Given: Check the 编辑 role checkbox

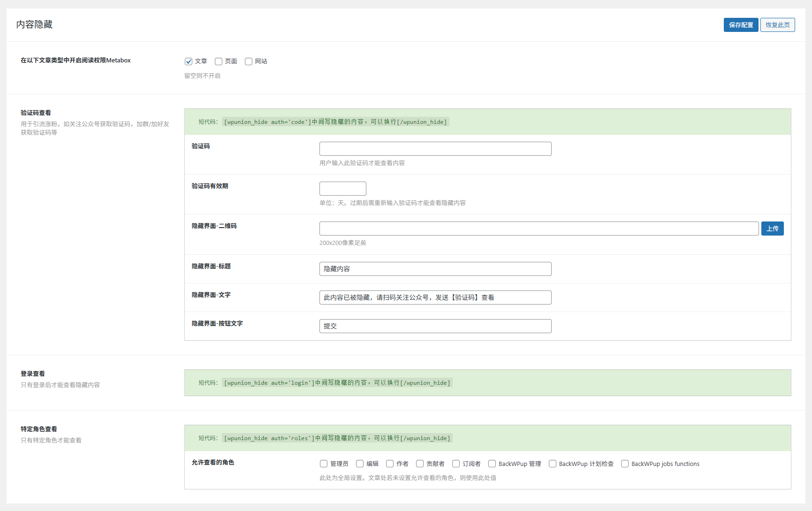Looking at the screenshot, I should coord(359,464).
